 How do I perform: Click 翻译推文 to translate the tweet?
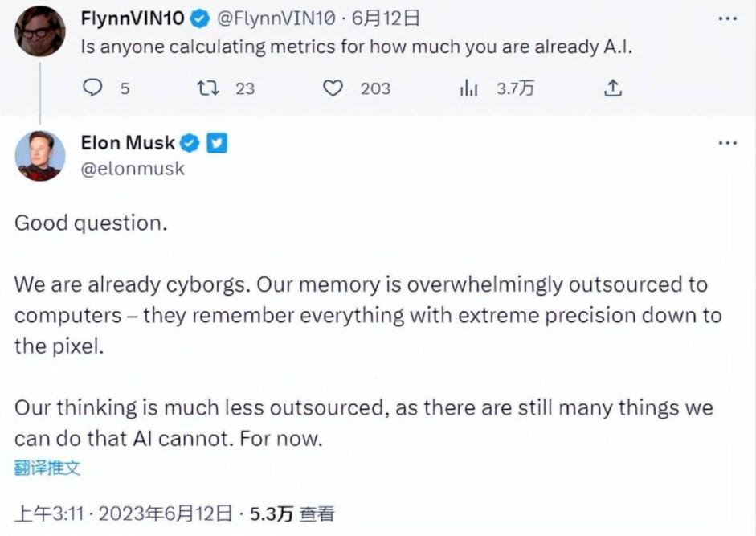click(47, 468)
